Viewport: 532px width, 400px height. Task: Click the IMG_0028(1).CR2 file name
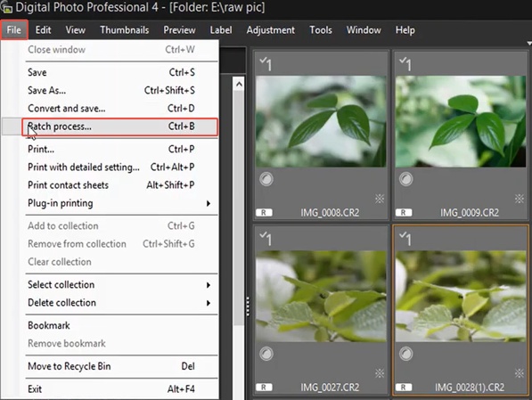470,388
